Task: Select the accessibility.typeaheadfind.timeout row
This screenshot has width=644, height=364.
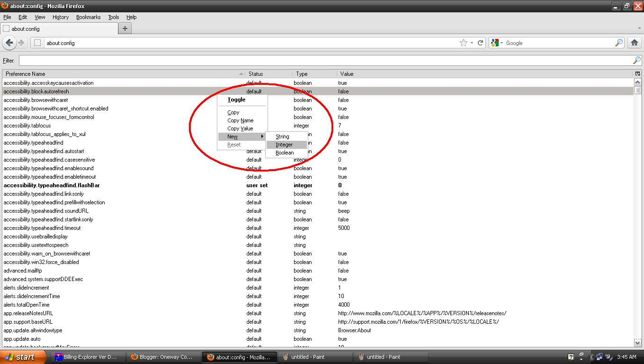Action: pos(318,228)
